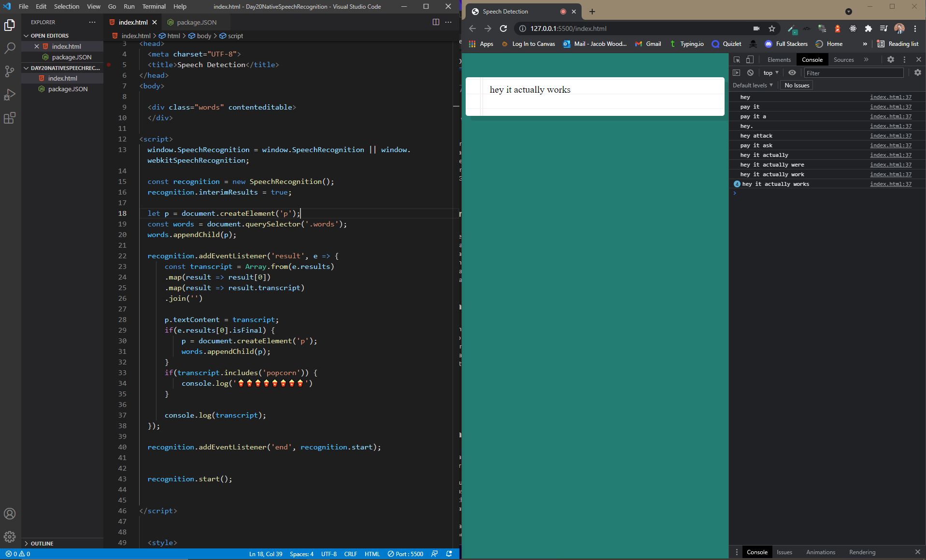Open the VS Code notifications bell
The width and height of the screenshot is (926, 560).
(x=449, y=554)
